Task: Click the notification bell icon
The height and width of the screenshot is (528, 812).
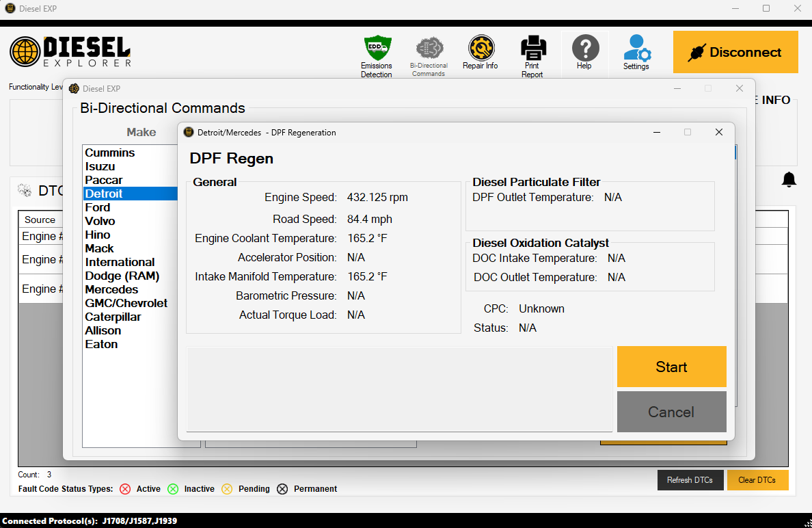Action: pos(789,180)
